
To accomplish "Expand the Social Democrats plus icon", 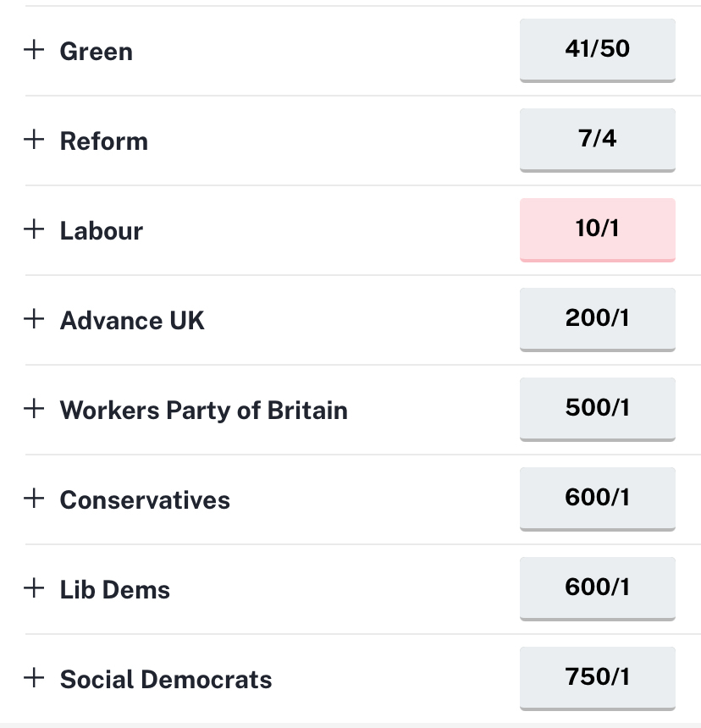I will tap(34, 677).
